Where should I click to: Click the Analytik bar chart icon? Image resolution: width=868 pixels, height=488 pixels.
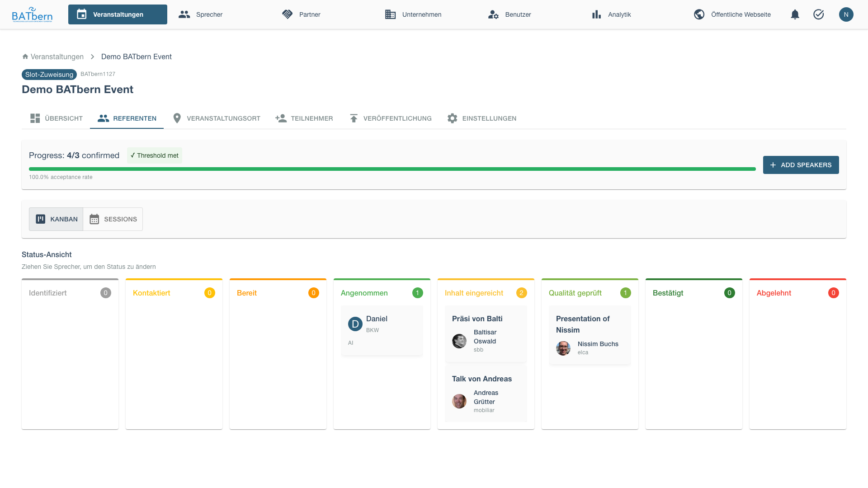tap(597, 14)
